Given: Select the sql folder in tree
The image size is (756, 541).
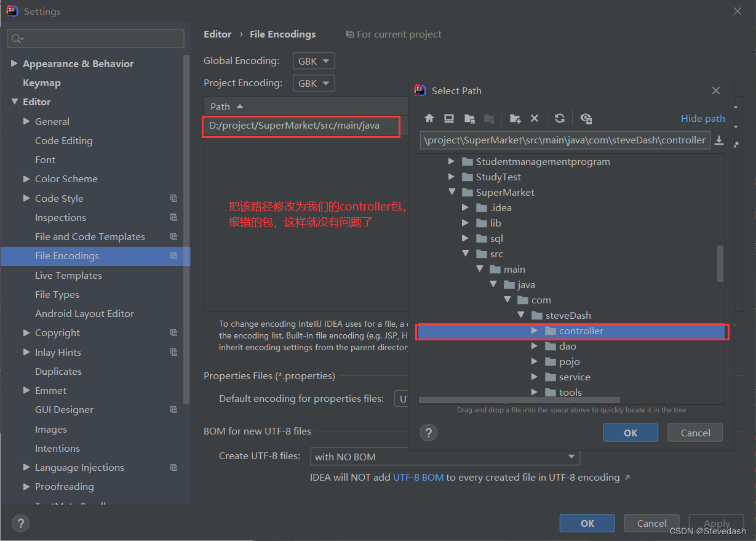Looking at the screenshot, I should [x=496, y=238].
